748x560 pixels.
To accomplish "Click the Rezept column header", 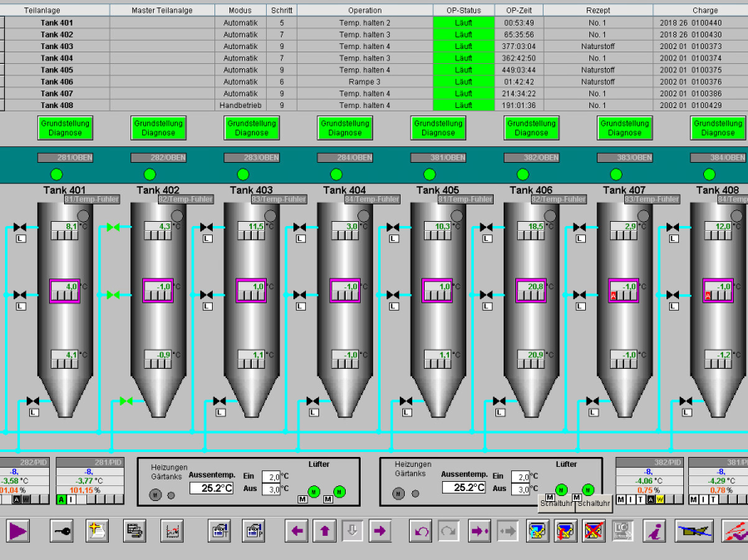I will pyautogui.click(x=597, y=11).
